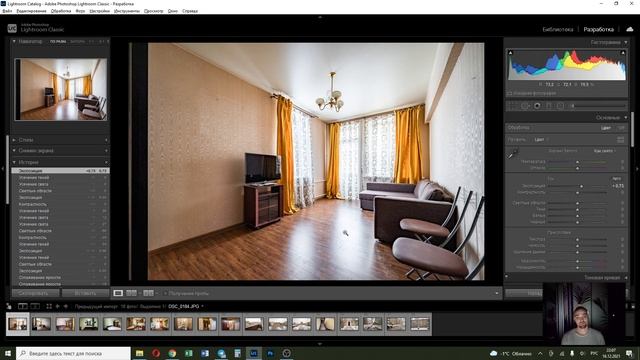Viewport: 640px width, 360px height.
Task: Set treatment to Ч/Б black and white
Action: (621, 128)
